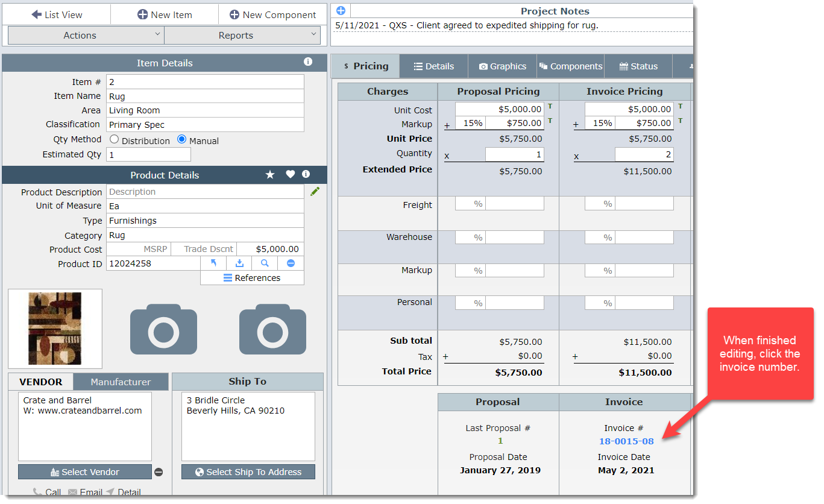
Task: Click Proposal Freight percent field
Action: click(470, 204)
